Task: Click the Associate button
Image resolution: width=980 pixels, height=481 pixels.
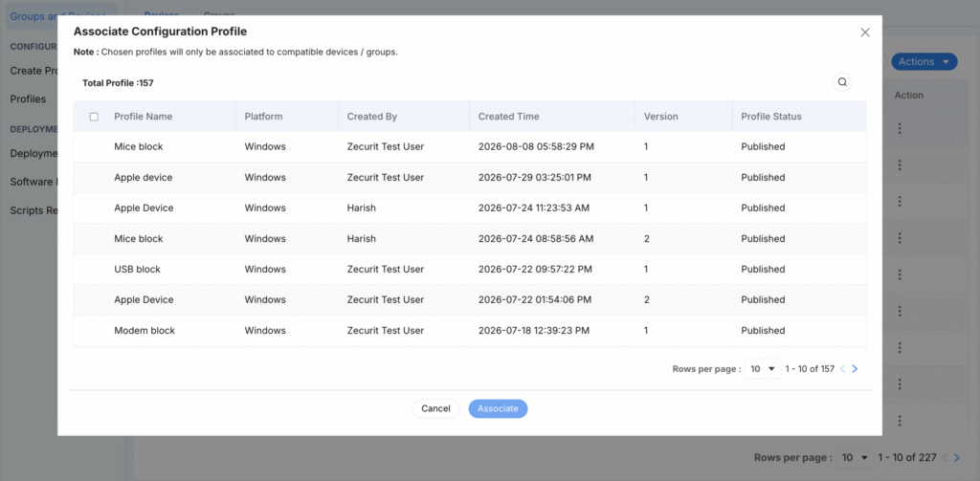Action: pos(498,408)
